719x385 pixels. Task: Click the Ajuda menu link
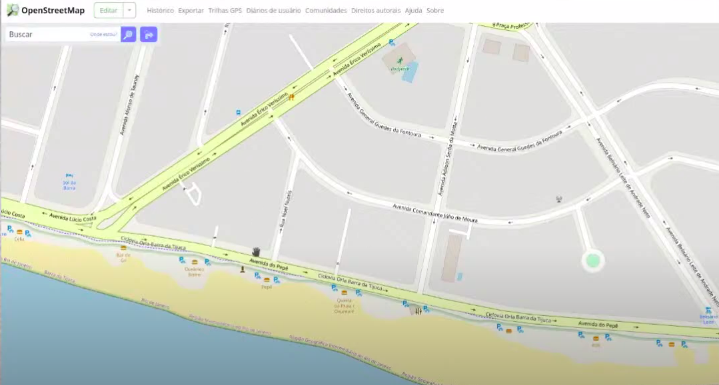[413, 11]
